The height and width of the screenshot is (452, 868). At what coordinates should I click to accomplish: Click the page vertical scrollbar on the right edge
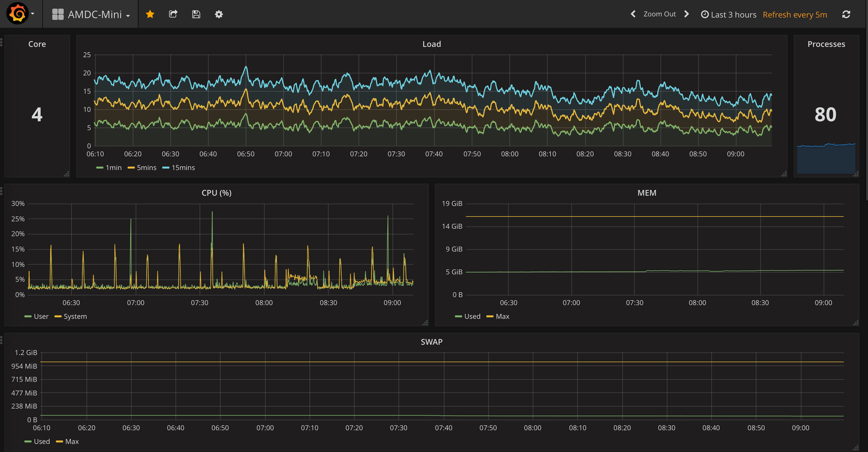[866, 101]
